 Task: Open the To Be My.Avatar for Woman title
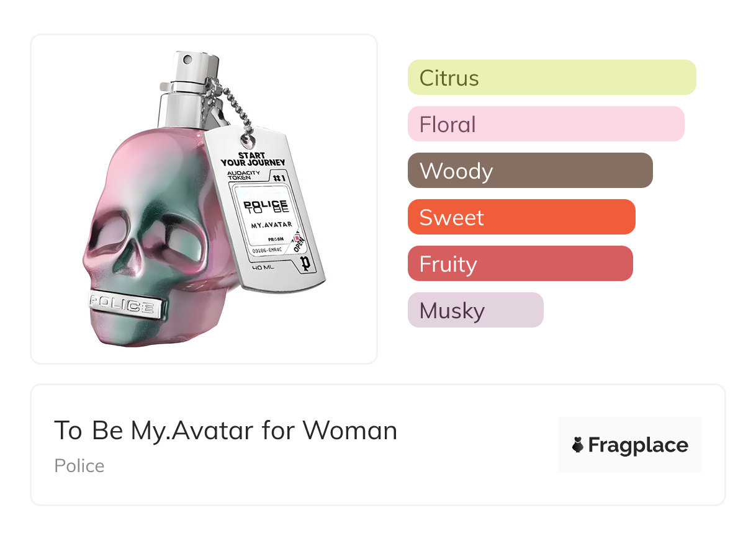click(225, 430)
